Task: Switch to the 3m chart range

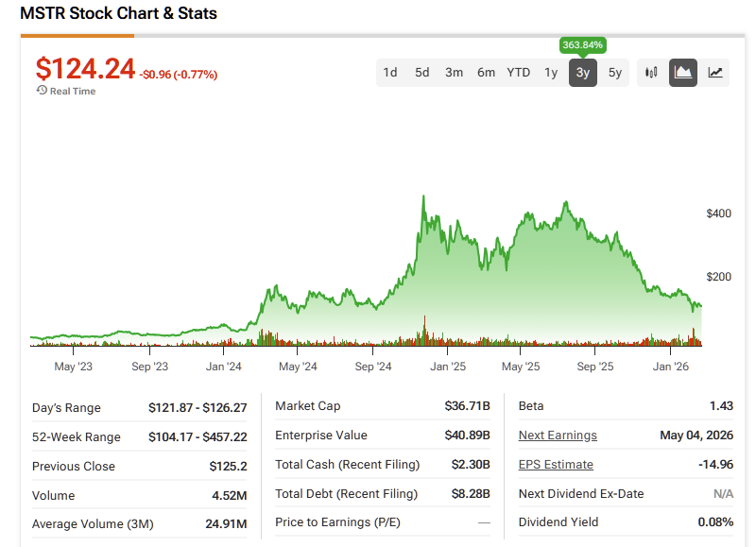Action: pos(454,72)
